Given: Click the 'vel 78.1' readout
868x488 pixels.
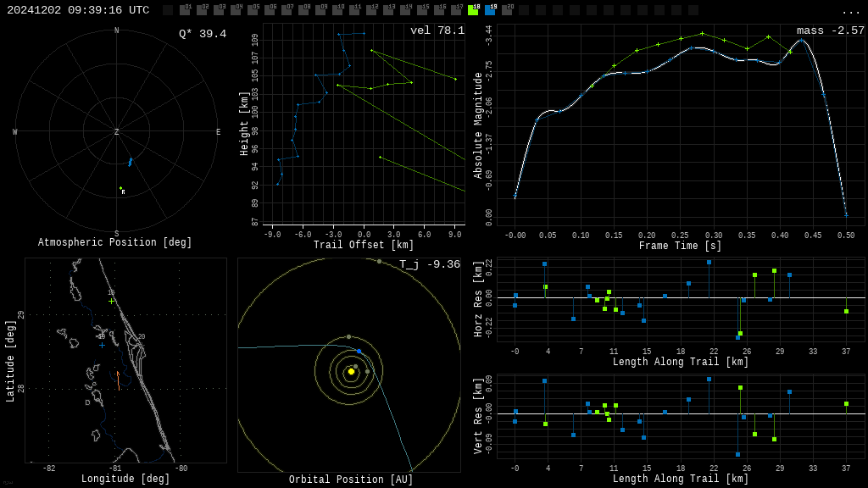Looking at the screenshot, I should (437, 30).
